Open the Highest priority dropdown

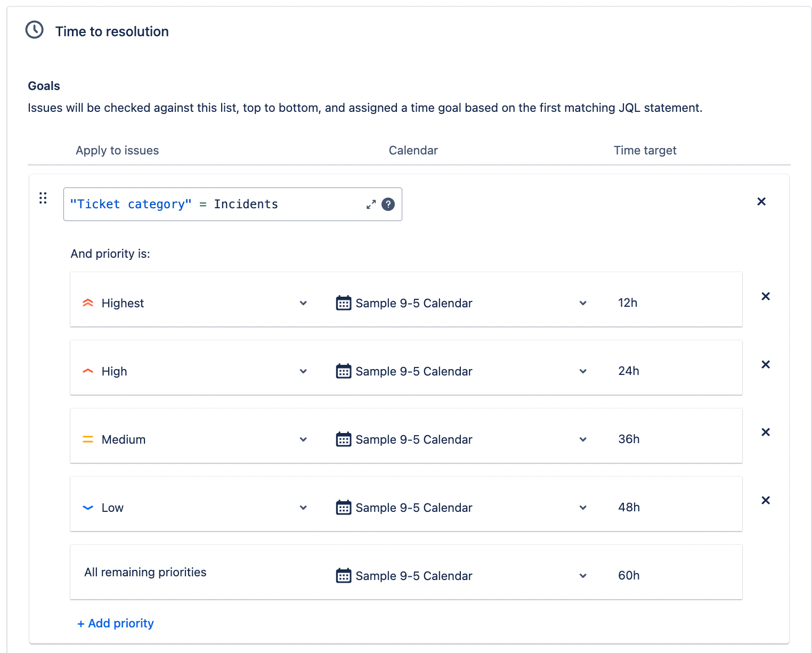[x=303, y=303]
